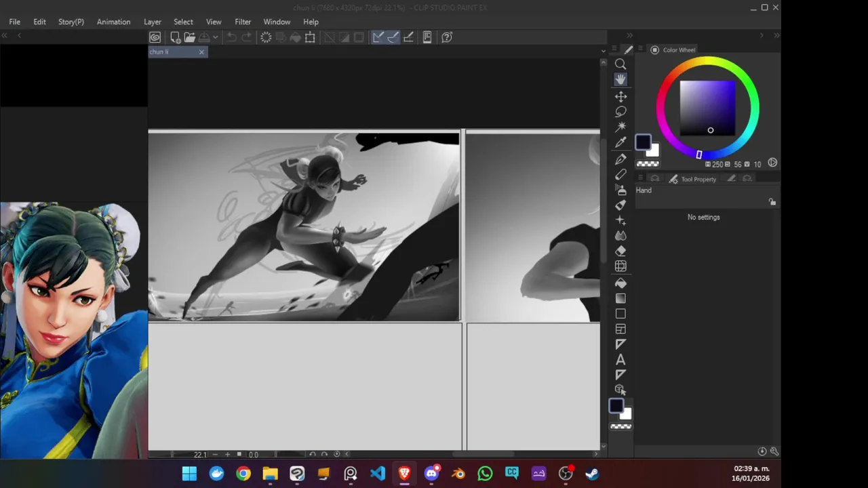This screenshot has width=868, height=488.
Task: Expand the save options dropdown arrow
Action: (215, 37)
